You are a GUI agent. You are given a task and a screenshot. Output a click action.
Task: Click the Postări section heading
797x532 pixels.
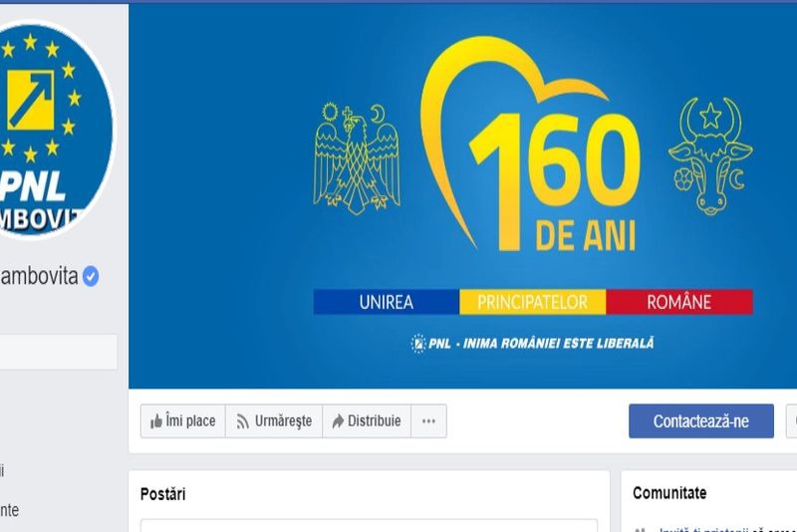(x=162, y=494)
